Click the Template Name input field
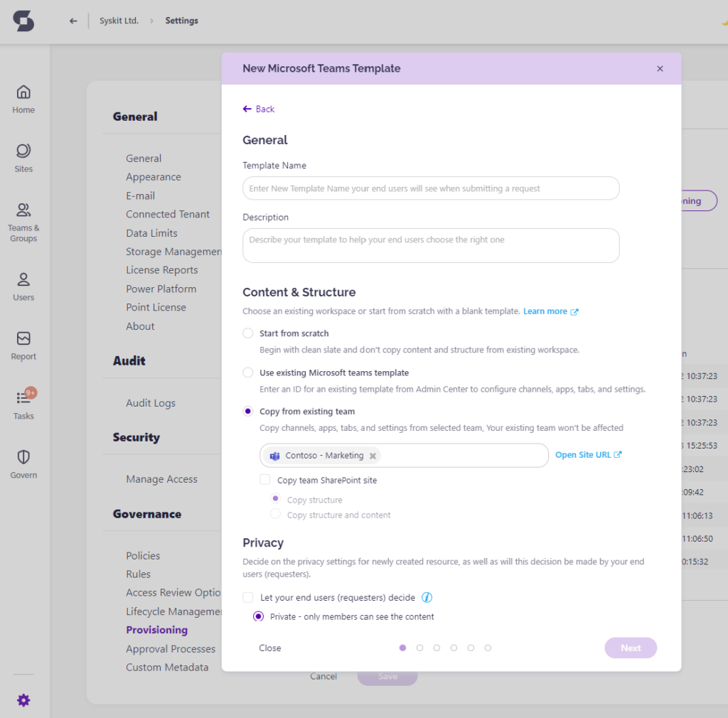 (431, 188)
